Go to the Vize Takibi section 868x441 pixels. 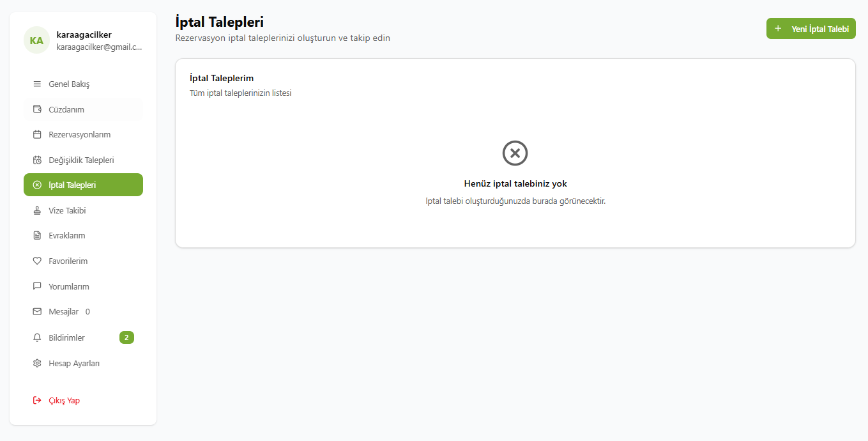[67, 210]
